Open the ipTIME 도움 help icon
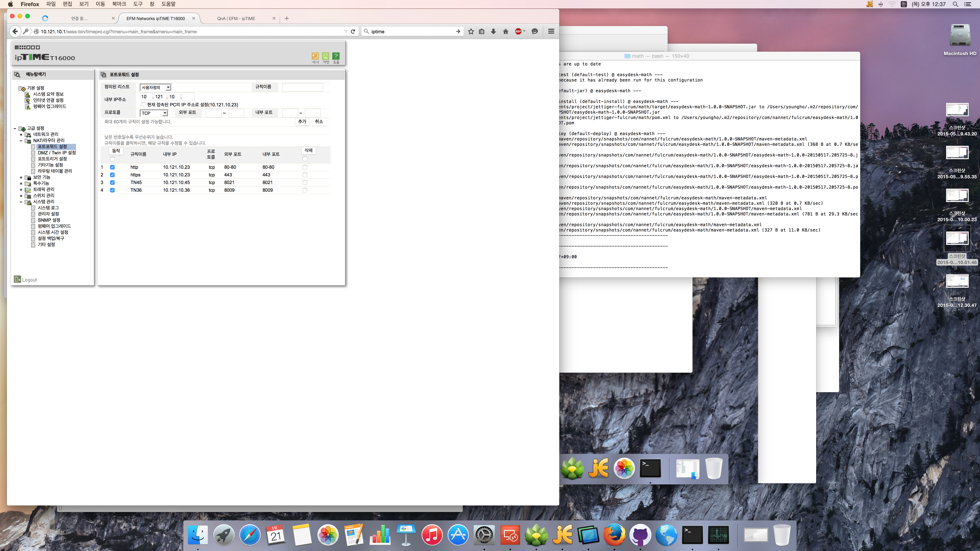The width and height of the screenshot is (980, 551). click(336, 56)
